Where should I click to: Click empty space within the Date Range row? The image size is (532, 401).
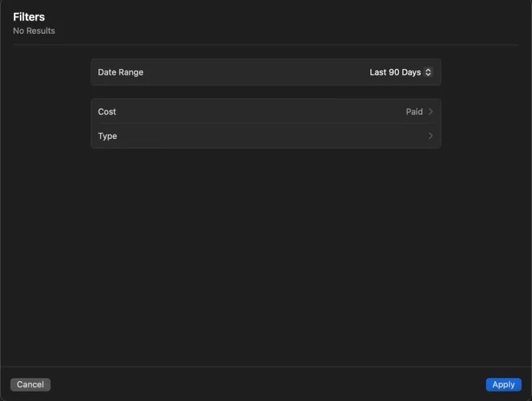pyautogui.click(x=253, y=72)
